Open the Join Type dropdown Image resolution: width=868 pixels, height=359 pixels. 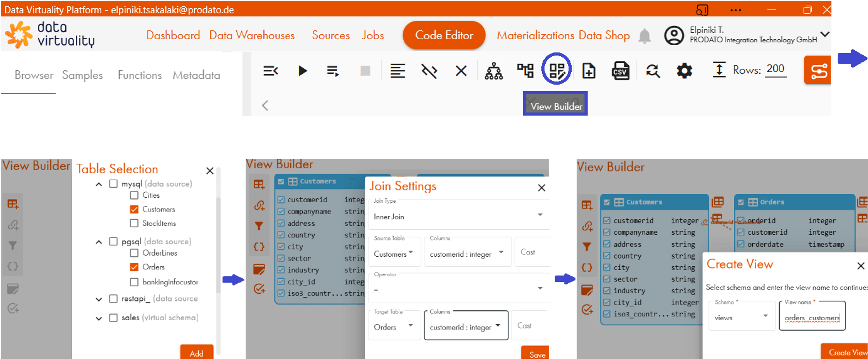click(x=458, y=216)
